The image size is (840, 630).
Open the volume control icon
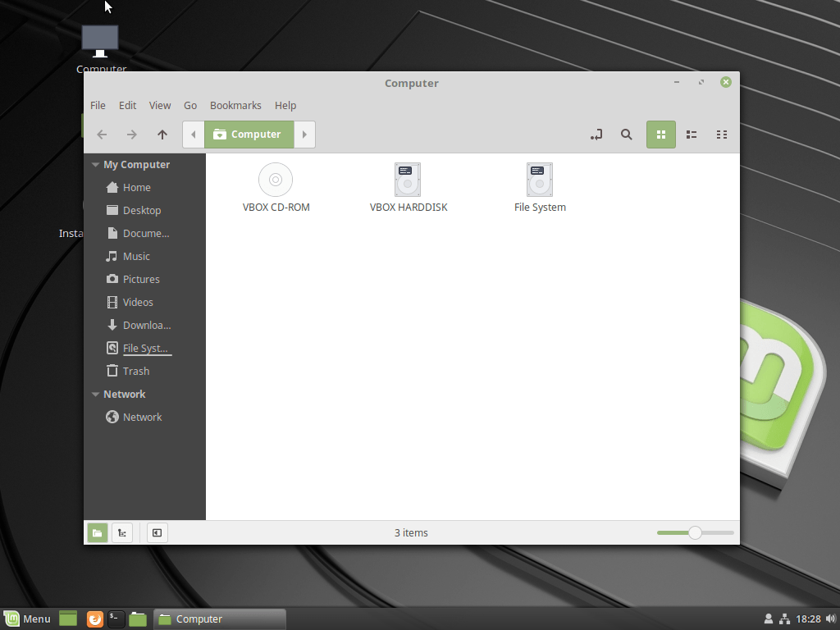831,619
